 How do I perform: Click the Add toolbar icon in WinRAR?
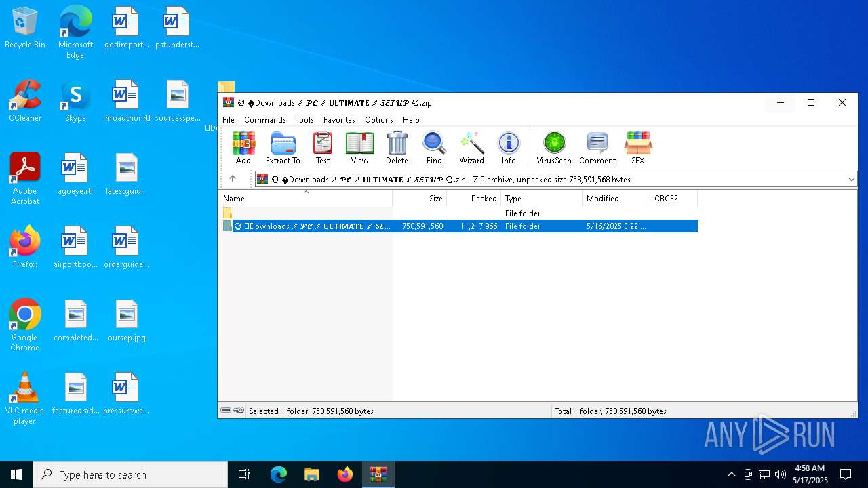[243, 148]
